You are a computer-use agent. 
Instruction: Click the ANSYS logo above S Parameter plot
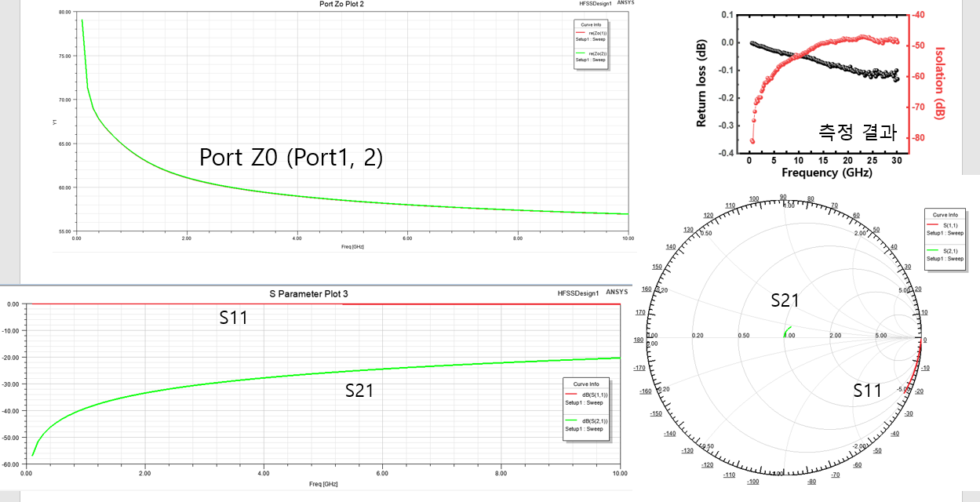(x=618, y=292)
